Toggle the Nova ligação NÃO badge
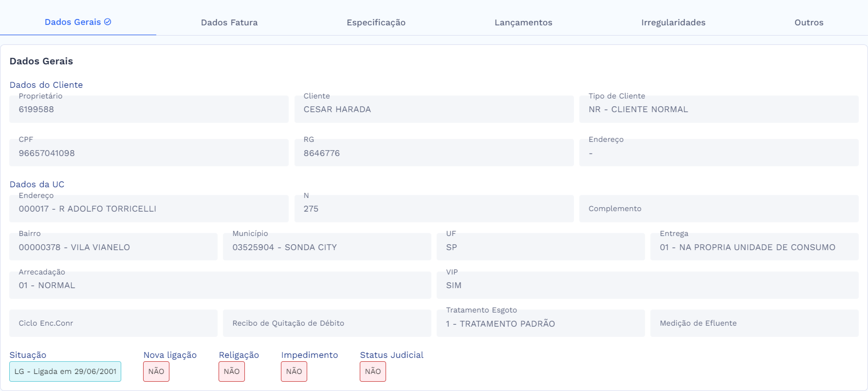Screen dimensions: 868x391 [156, 371]
